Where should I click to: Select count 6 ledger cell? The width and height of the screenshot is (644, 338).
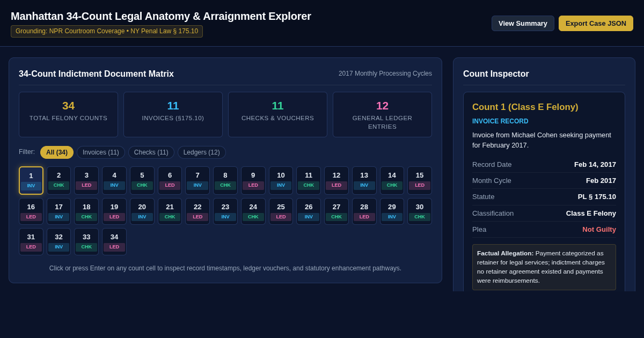click(170, 180)
